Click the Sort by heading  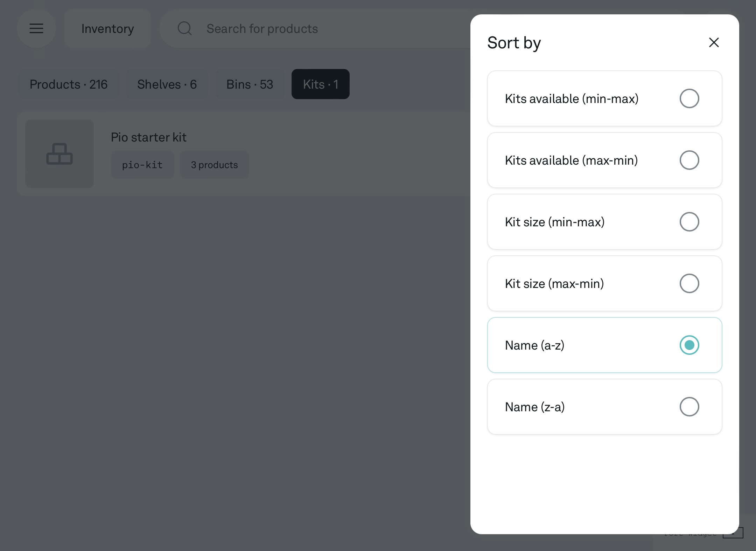pyautogui.click(x=514, y=43)
